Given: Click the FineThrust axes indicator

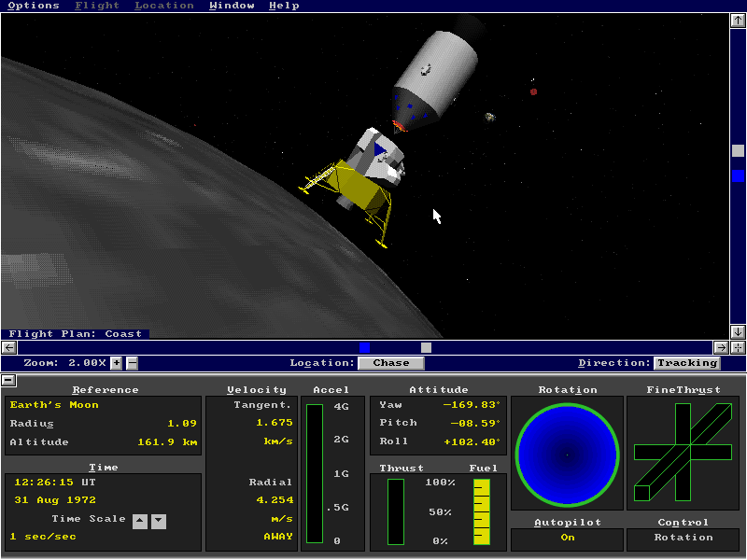Looking at the screenshot, I should 683,455.
